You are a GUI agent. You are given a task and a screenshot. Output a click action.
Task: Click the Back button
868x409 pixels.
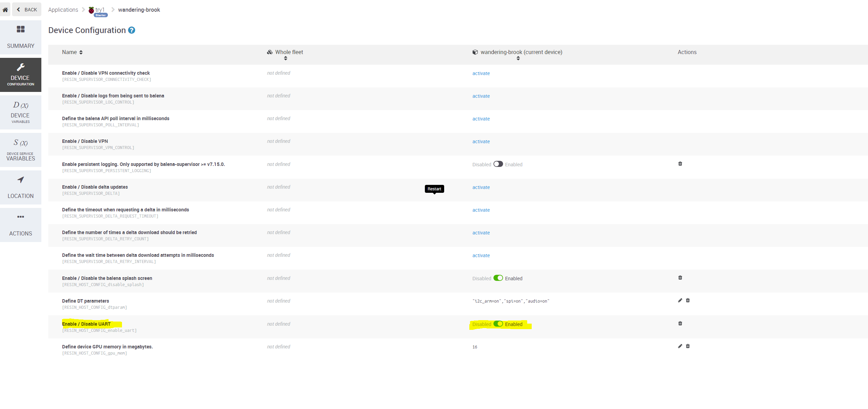click(27, 10)
